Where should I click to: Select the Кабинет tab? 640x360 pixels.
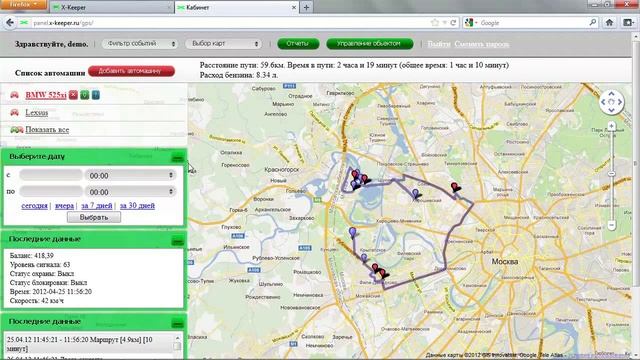click(x=237, y=7)
